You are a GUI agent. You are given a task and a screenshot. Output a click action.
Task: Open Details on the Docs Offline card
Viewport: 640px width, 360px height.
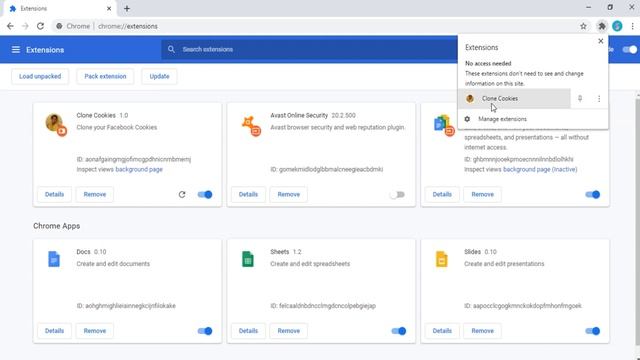442,194
